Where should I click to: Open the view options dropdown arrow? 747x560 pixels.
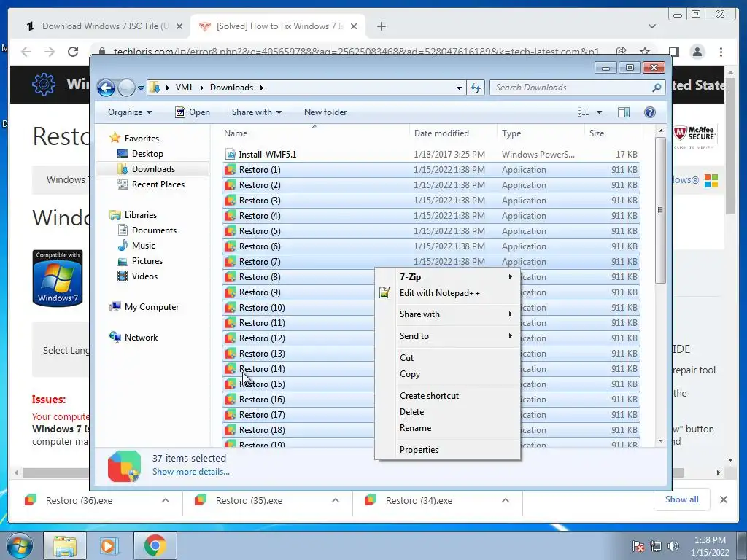tap(600, 112)
